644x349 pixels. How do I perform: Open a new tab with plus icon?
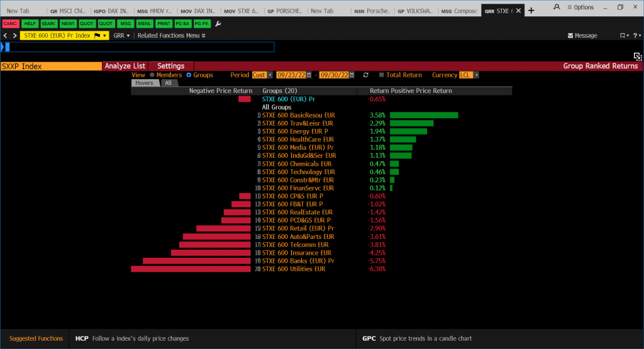pyautogui.click(x=531, y=11)
